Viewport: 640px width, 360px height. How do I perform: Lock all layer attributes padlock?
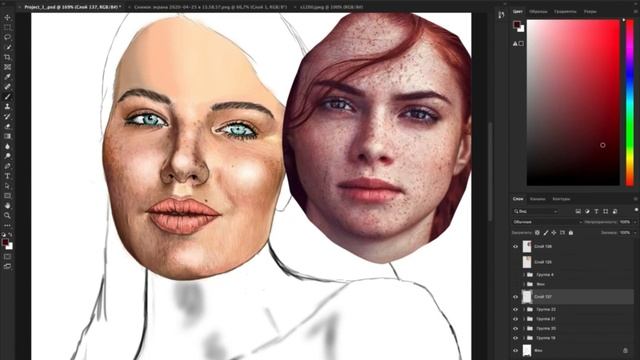[571, 233]
